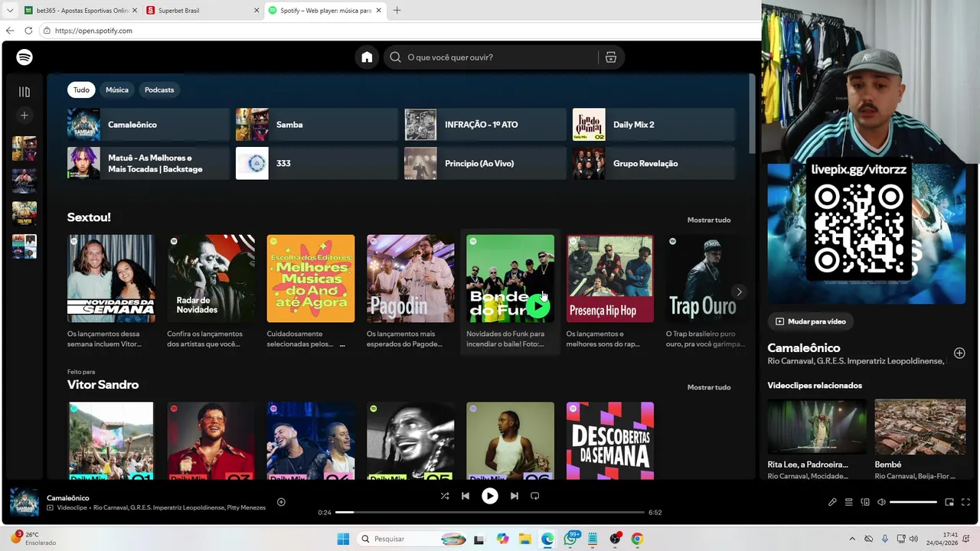Open the Radar de Novidades cover
Image resolution: width=980 pixels, height=551 pixels.
tap(211, 279)
